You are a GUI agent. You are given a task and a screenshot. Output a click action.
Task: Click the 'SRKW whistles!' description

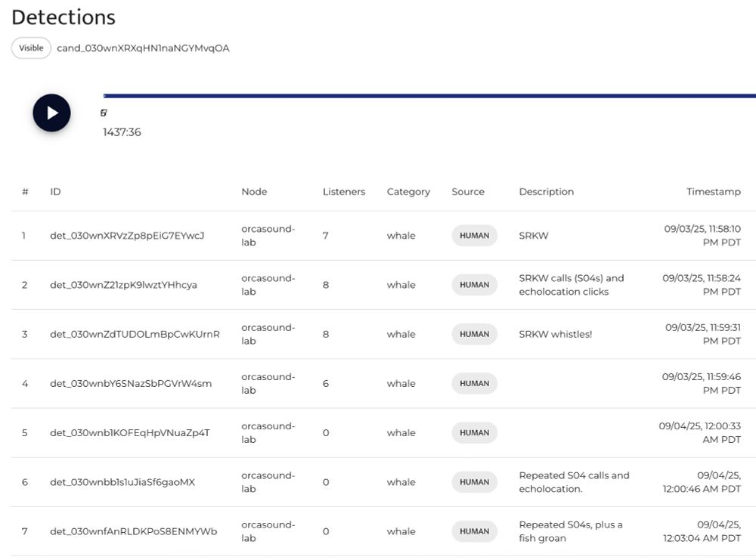pyautogui.click(x=556, y=334)
